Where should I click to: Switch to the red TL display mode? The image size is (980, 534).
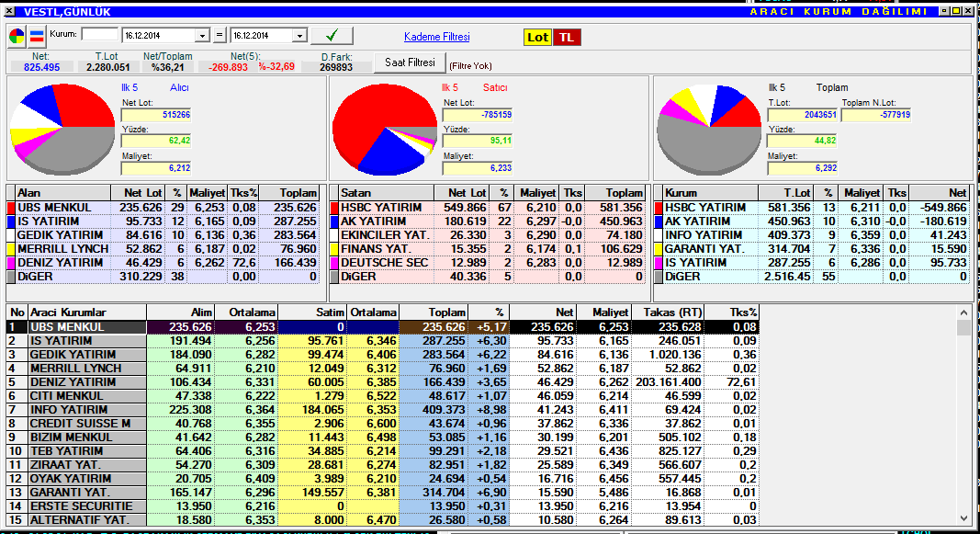coord(567,37)
